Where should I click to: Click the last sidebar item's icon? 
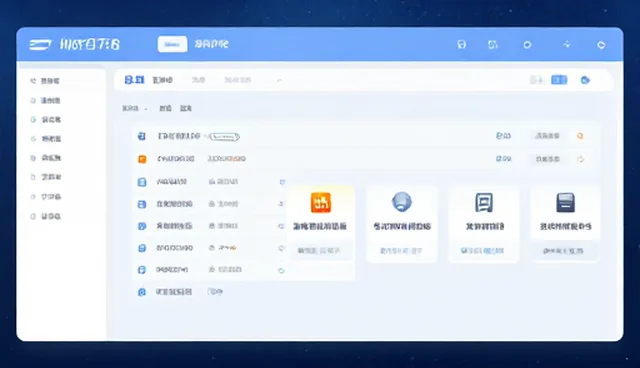(33, 216)
